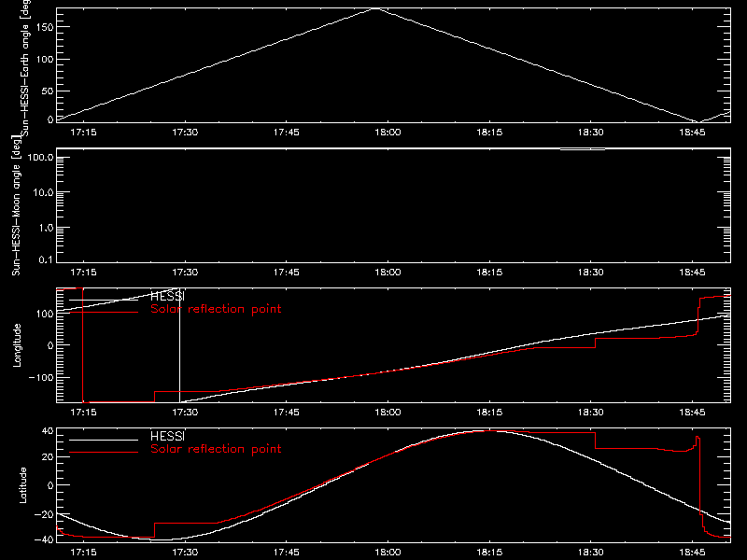The image size is (747, 560).
Task: Click the 150 tick on Earth angle plot
Action: (x=48, y=27)
